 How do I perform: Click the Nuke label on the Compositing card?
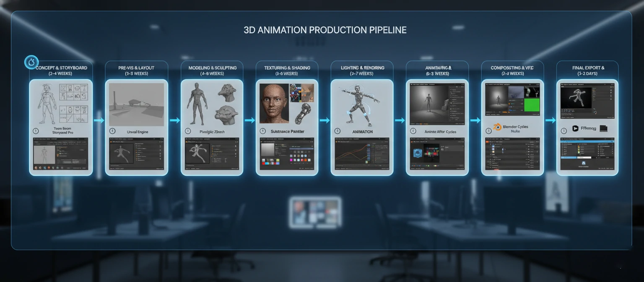tap(515, 131)
